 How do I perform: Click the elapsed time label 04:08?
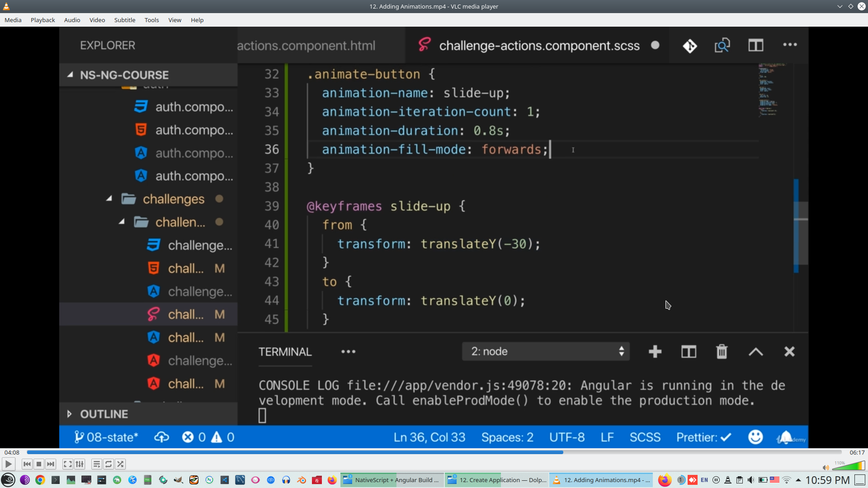click(12, 452)
